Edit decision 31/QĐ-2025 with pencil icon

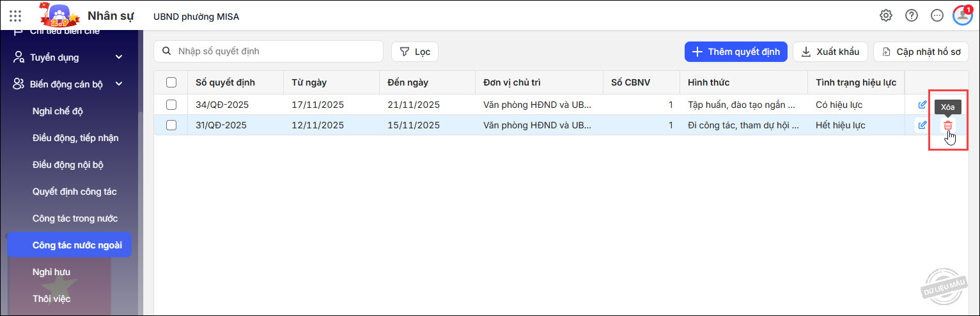[x=922, y=125]
